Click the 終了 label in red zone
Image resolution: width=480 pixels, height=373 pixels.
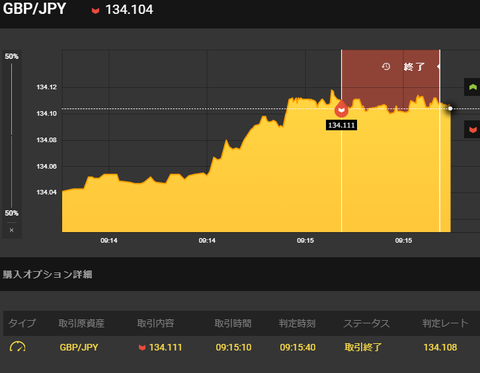pyautogui.click(x=414, y=67)
